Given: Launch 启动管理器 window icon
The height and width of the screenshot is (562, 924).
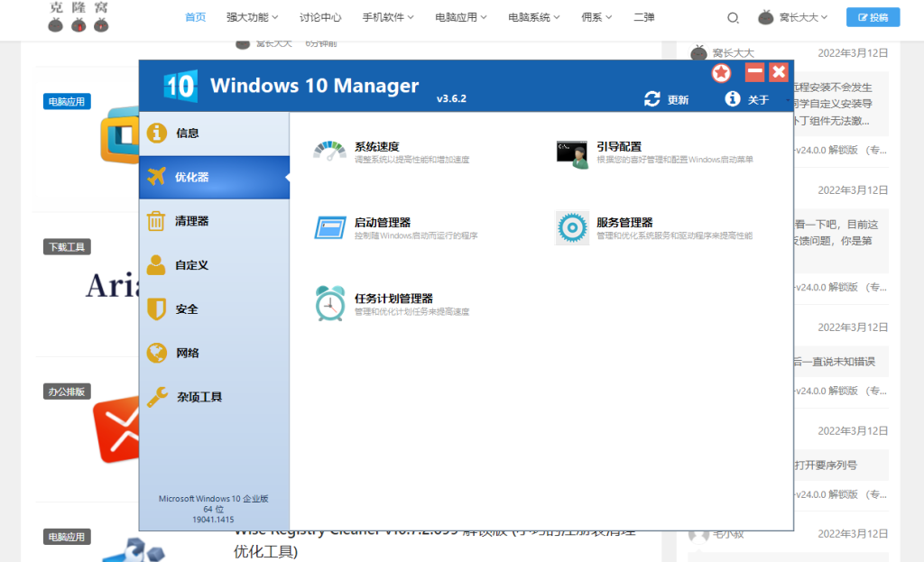Looking at the screenshot, I should pyautogui.click(x=330, y=227).
